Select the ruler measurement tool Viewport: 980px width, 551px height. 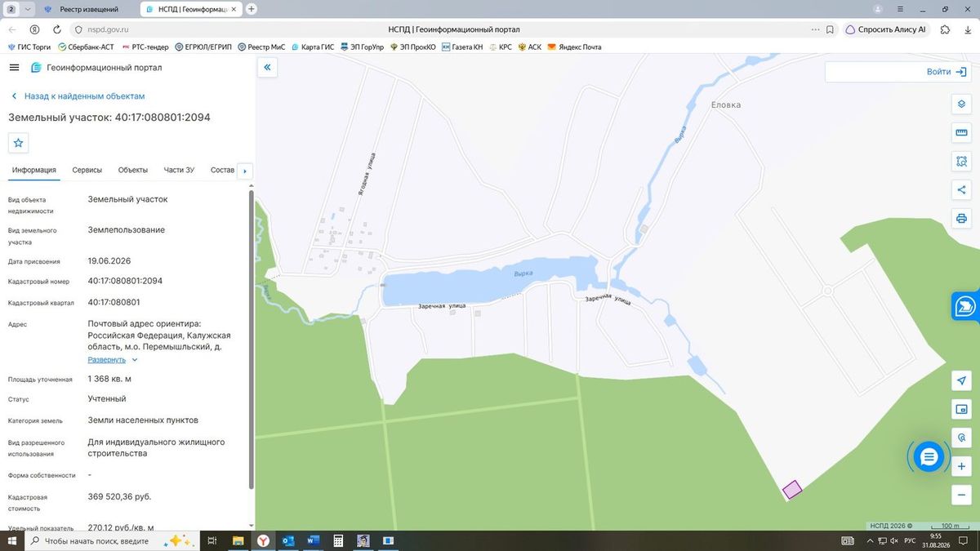click(961, 133)
